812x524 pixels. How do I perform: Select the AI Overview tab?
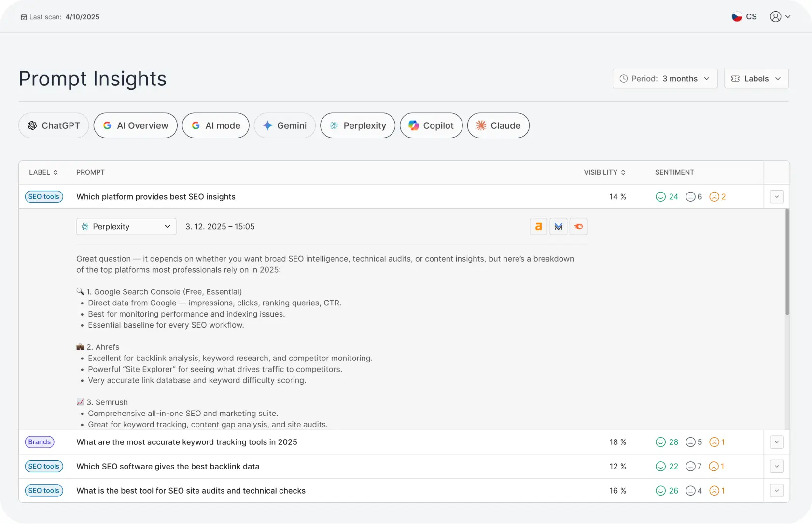click(136, 125)
